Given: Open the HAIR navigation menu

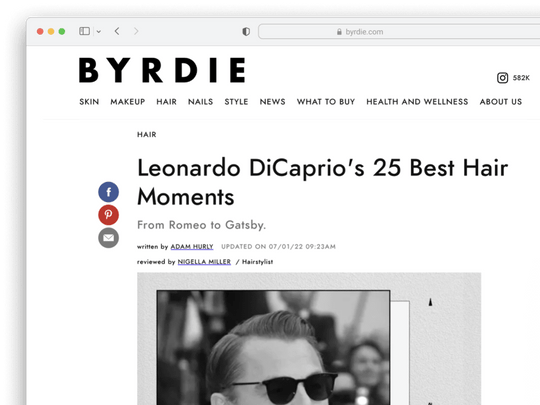Looking at the screenshot, I should (x=166, y=102).
